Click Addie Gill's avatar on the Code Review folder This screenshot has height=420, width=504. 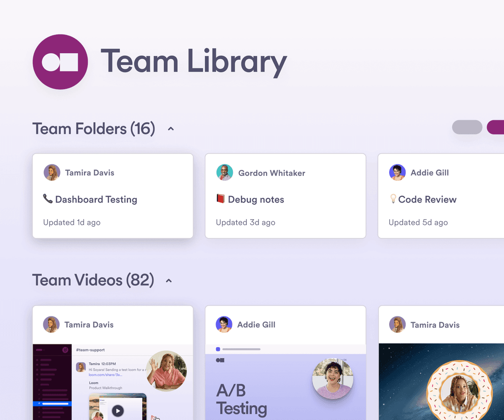pos(397,172)
